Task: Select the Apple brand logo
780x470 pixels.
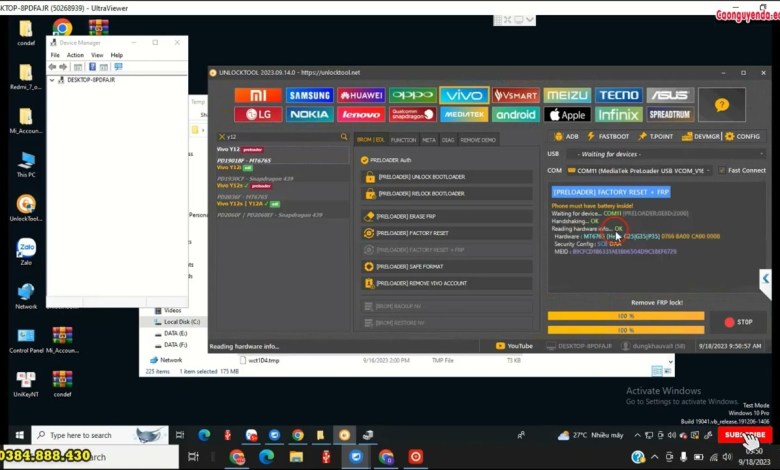Action: pos(567,114)
